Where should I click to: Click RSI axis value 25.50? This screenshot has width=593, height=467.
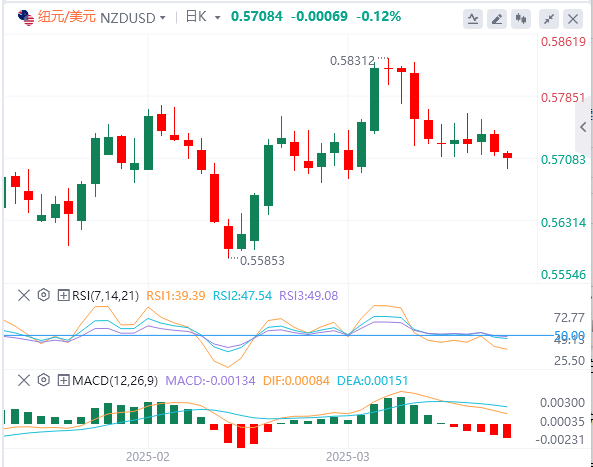[570, 360]
